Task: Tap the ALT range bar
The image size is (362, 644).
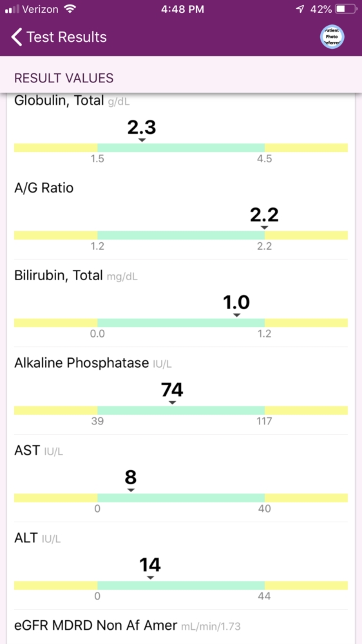Action: [181, 585]
